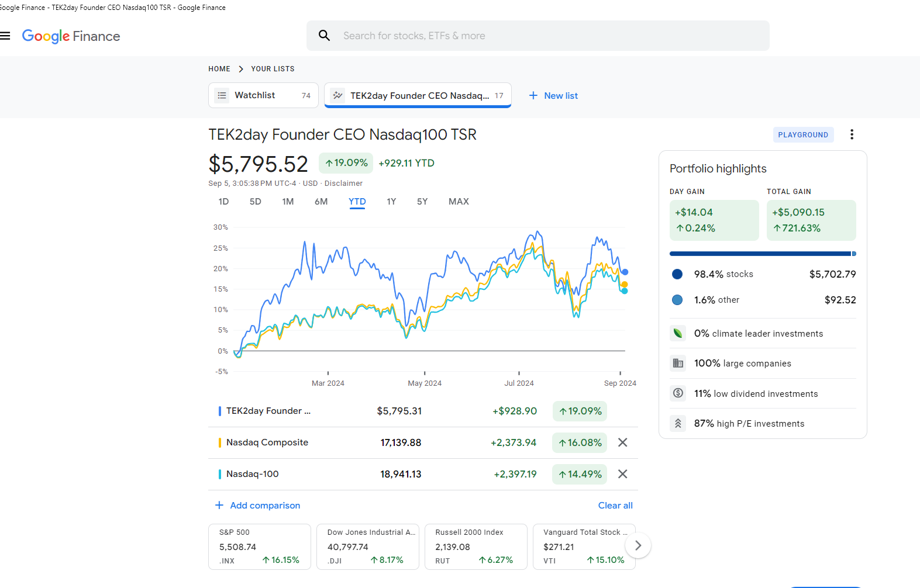Go to HOME breadcrumb
The height and width of the screenshot is (588, 920).
pos(219,69)
